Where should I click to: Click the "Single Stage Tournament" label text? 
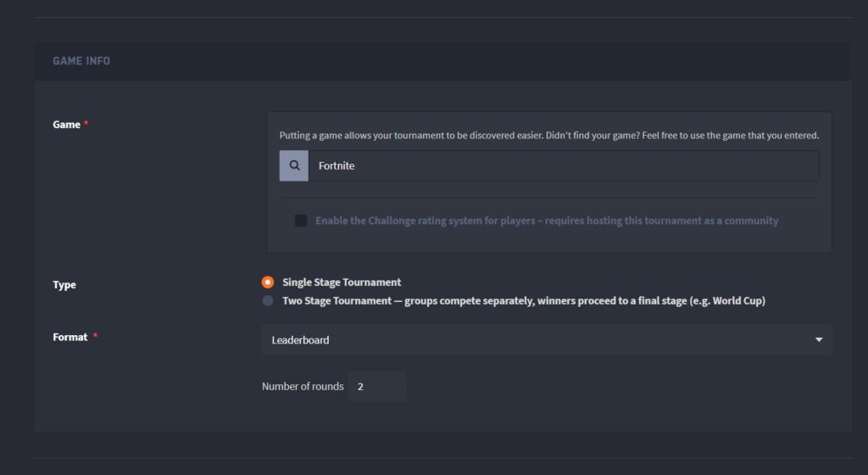(342, 282)
